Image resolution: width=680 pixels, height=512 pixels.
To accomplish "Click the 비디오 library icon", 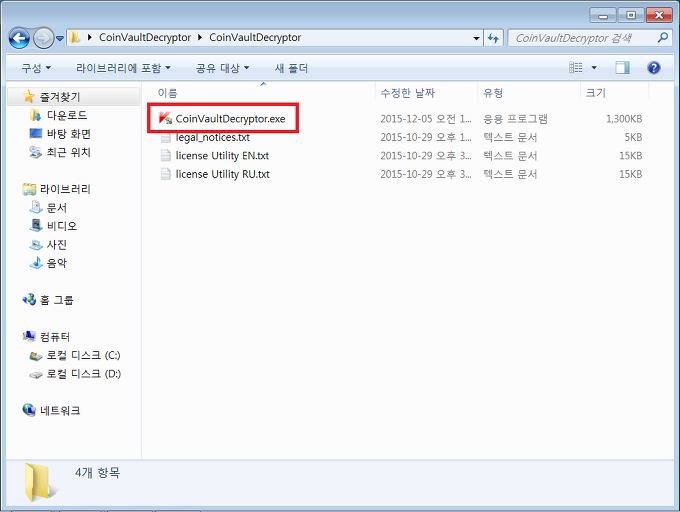I will 36,225.
